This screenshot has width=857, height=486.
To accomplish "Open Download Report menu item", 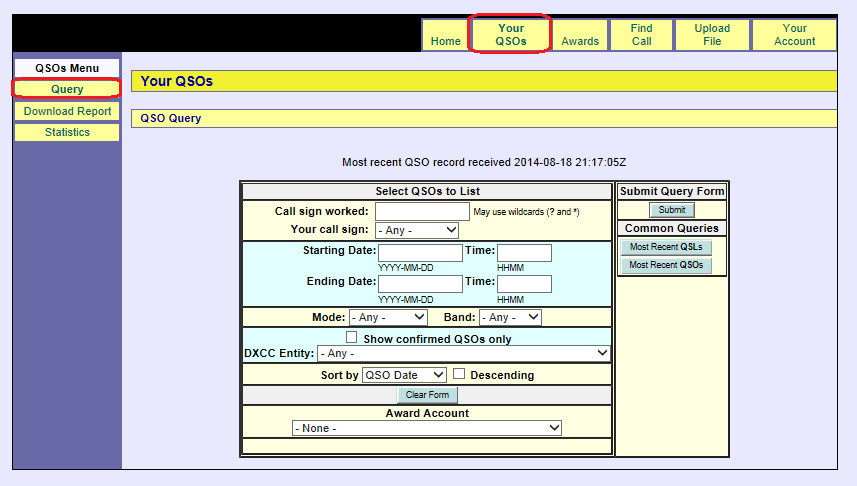I will click(x=67, y=111).
